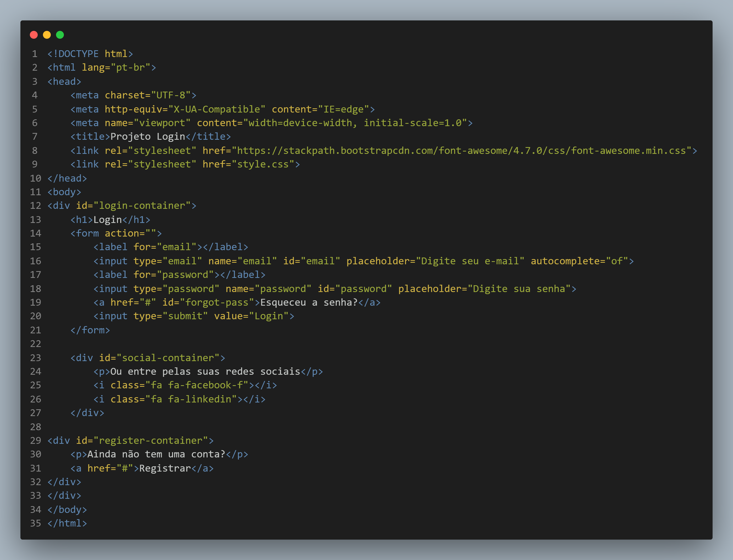Click the closing </html> tag on line 35
The width and height of the screenshot is (733, 560).
tap(67, 523)
